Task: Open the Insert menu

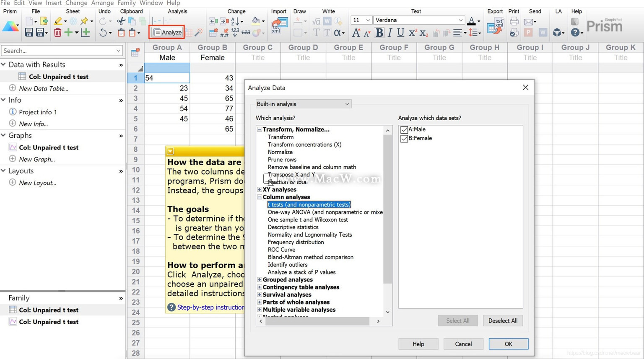Action: click(x=54, y=3)
